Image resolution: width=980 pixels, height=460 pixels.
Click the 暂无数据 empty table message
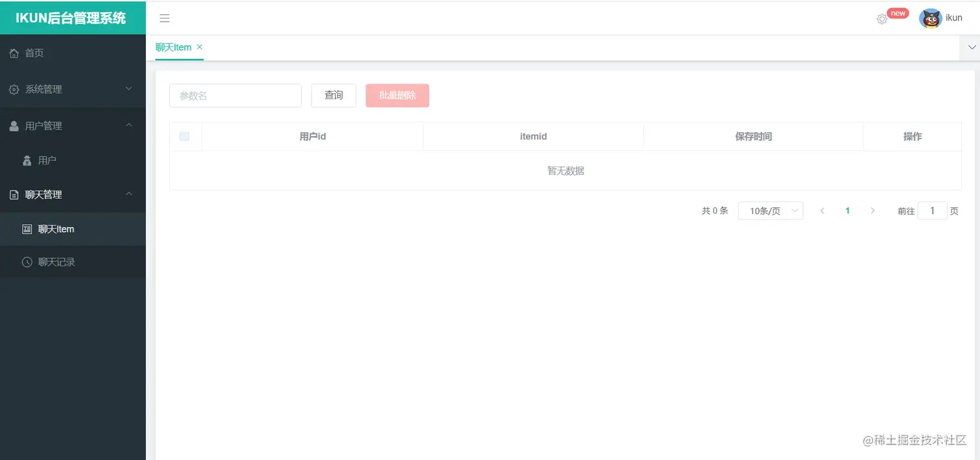tap(566, 171)
